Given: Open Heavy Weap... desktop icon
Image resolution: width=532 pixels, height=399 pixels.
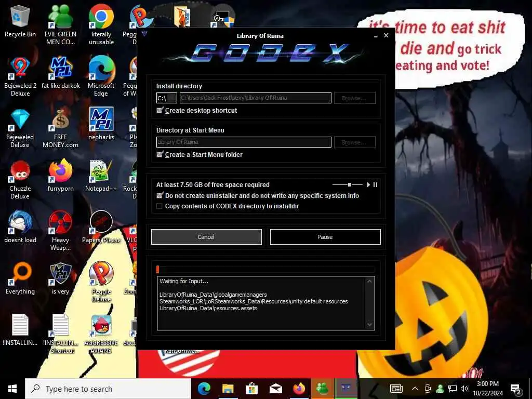Looking at the screenshot, I should [60, 231].
